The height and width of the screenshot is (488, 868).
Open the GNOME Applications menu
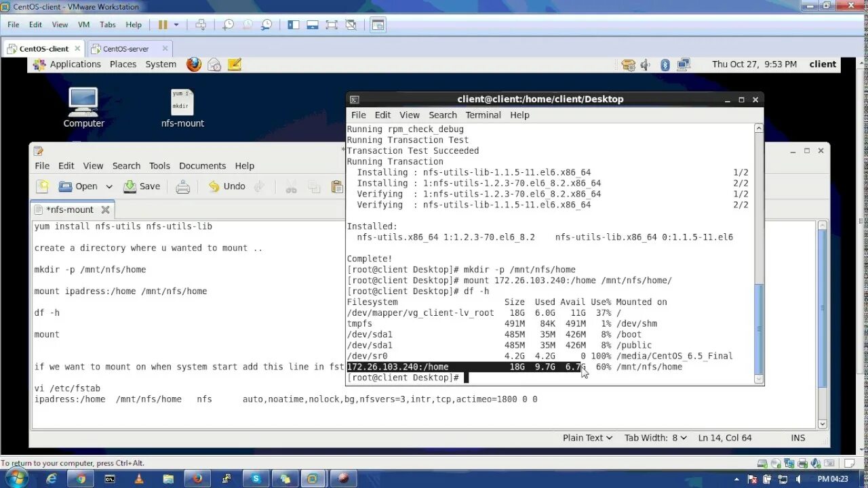click(75, 64)
